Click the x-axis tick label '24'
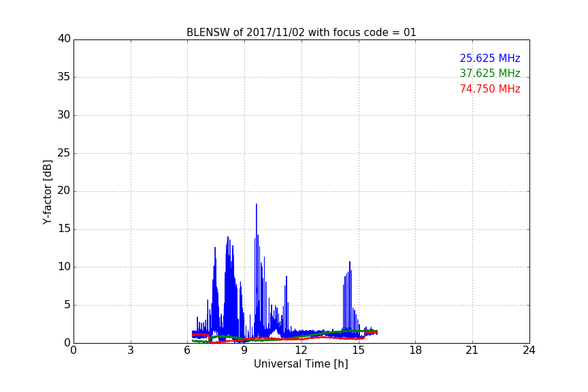The height and width of the screenshot is (392, 588). pos(529,350)
